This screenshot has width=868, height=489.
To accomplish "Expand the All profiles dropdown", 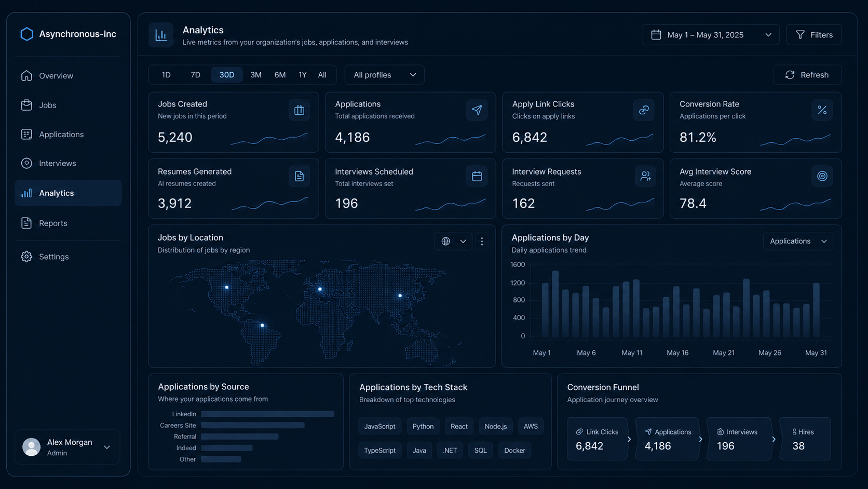I will tap(384, 75).
